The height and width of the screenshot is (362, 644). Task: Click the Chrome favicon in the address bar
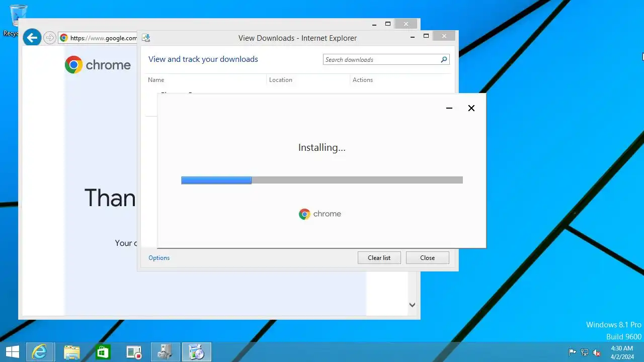pyautogui.click(x=64, y=38)
